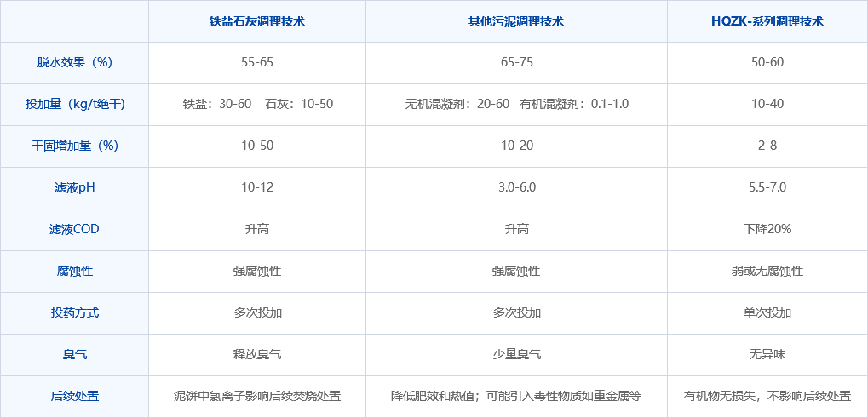
Task: Select the 腐蚀性 row label
Action: (x=75, y=272)
